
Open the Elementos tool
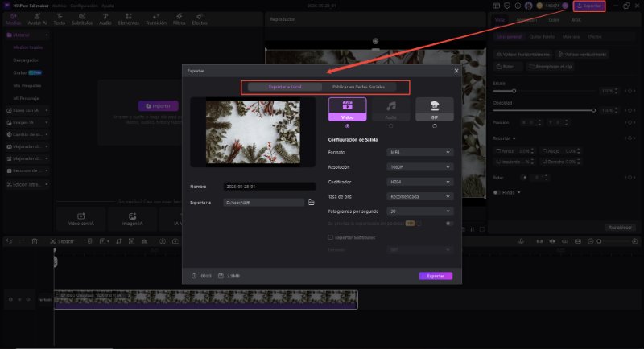[129, 19]
